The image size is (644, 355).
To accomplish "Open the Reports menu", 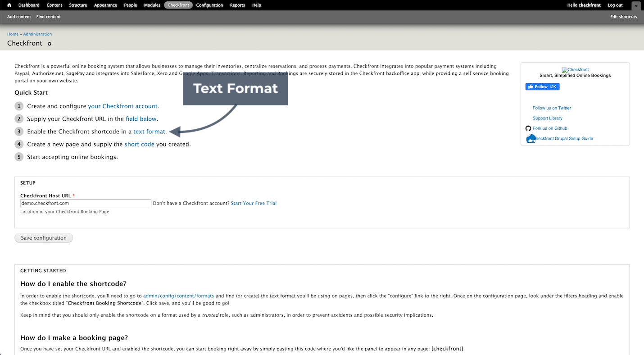I will (237, 5).
